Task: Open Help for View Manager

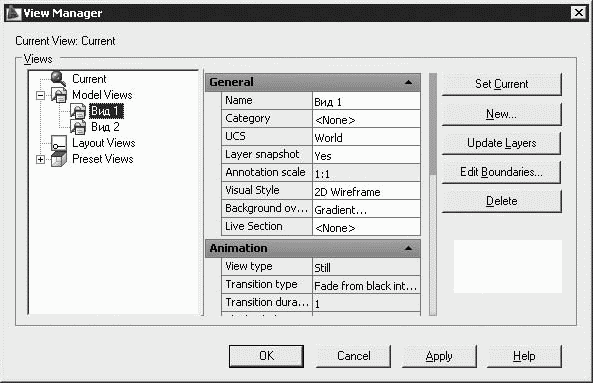Action: (524, 356)
